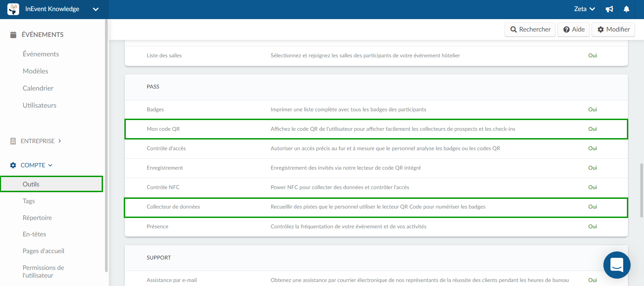The image size is (644, 286).
Task: Click Oui value for Contrôle d'accès
Action: coord(592,149)
